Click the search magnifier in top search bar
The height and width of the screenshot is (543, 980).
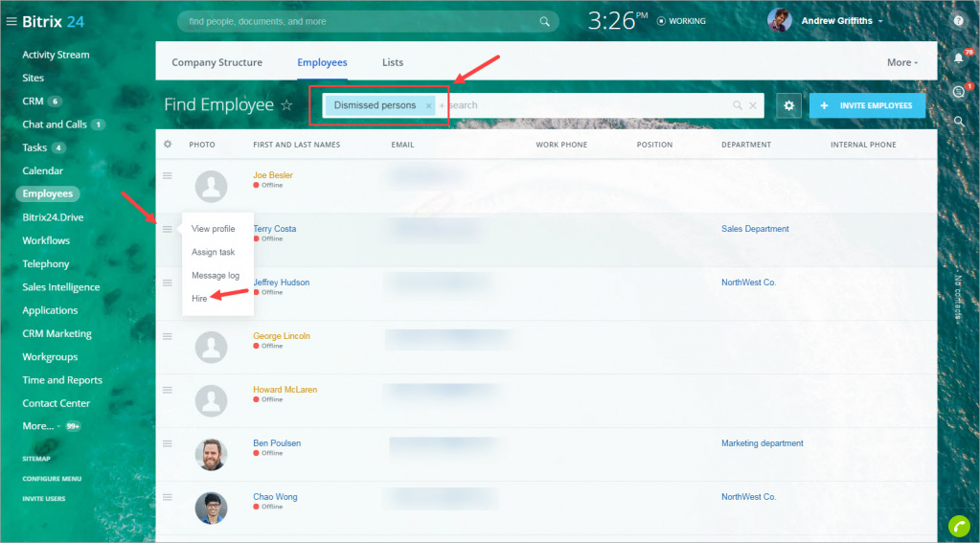544,21
